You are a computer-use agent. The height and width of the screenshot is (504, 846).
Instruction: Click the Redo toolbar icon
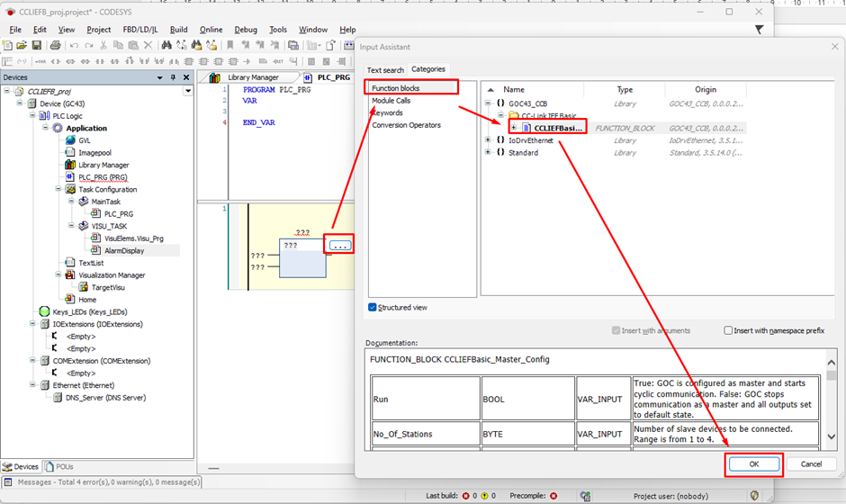pyautogui.click(x=89, y=45)
